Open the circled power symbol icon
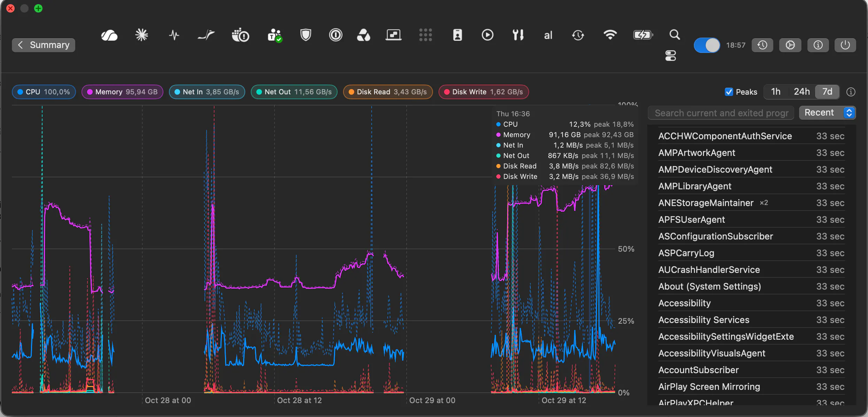 (336, 35)
